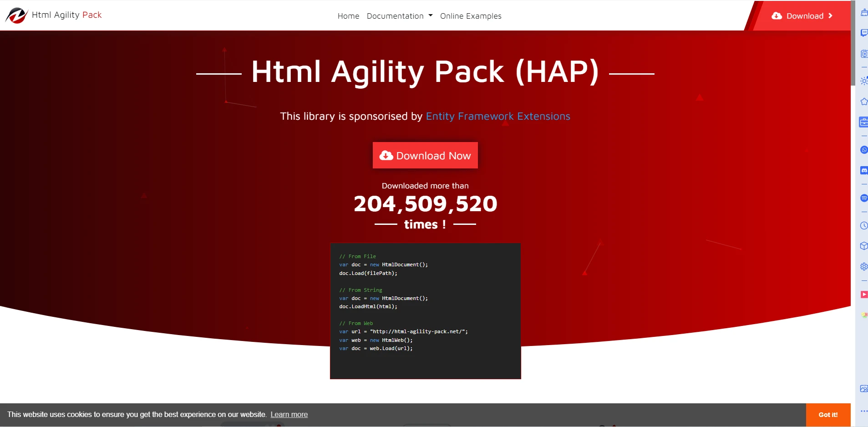Click the Download Now button

tap(425, 156)
